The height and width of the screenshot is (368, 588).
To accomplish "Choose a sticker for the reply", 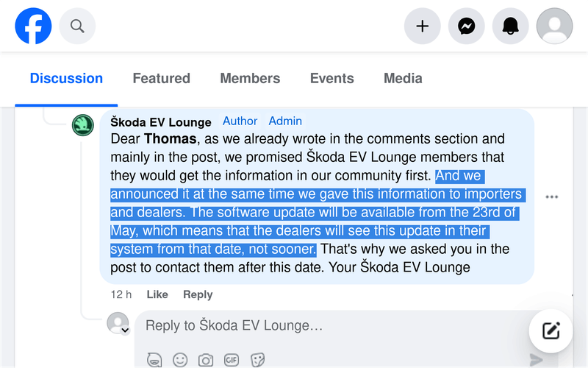I will [257, 360].
